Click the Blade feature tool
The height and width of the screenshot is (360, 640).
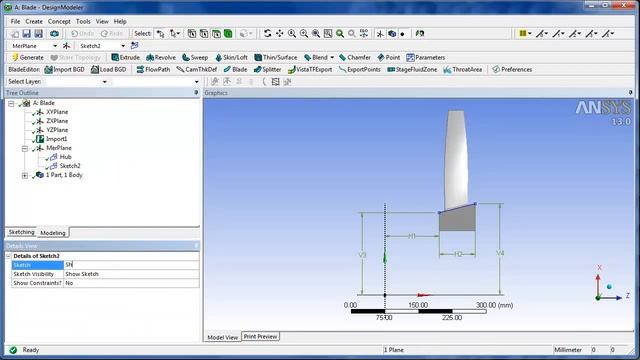coord(236,69)
